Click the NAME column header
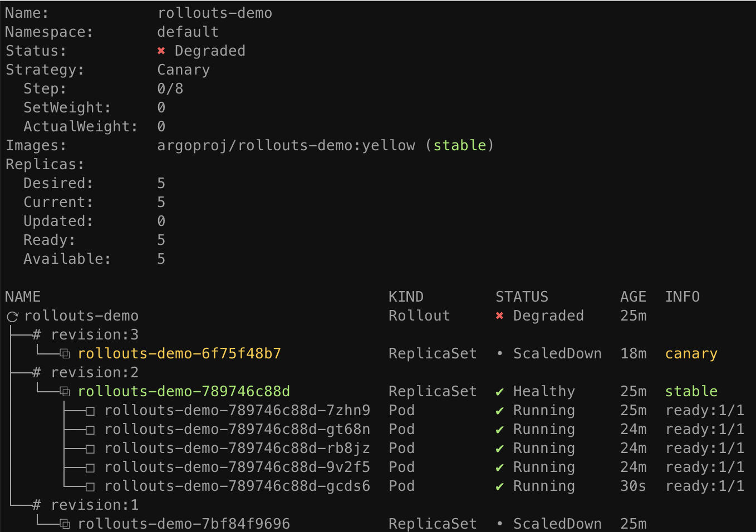This screenshot has width=756, height=532. coord(23,297)
